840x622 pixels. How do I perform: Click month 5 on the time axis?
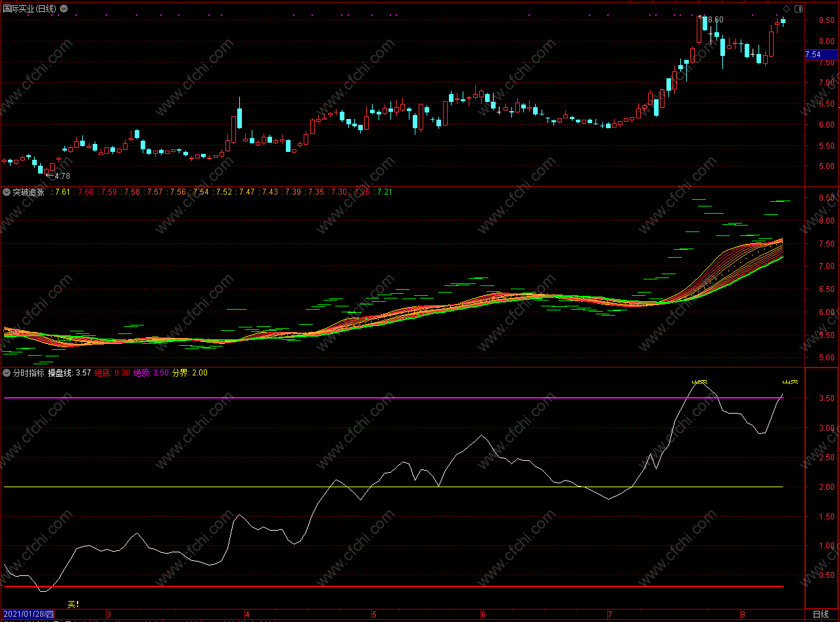[x=373, y=614]
